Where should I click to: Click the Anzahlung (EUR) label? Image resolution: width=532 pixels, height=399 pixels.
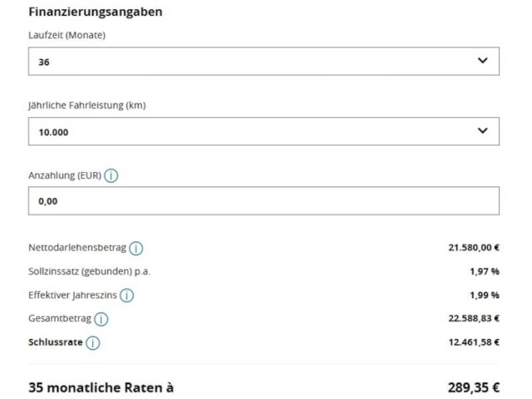65,175
